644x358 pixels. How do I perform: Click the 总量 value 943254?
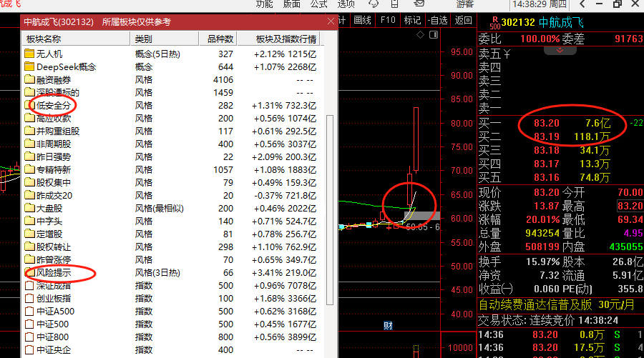(542, 234)
